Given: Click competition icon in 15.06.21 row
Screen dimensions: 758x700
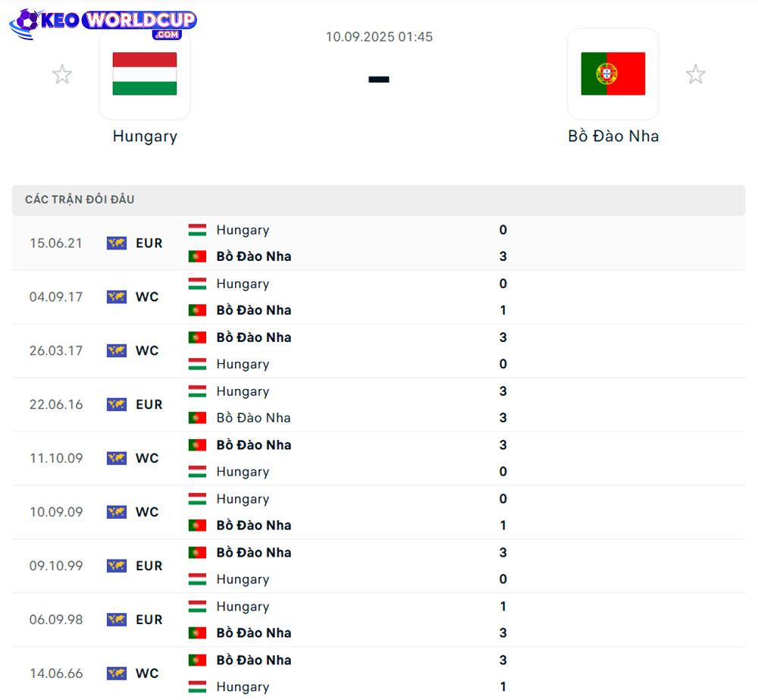Looking at the screenshot, I should [117, 243].
